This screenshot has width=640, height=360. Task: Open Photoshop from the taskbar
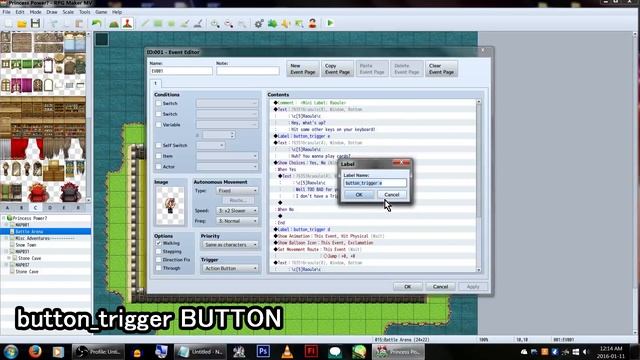[263, 351]
